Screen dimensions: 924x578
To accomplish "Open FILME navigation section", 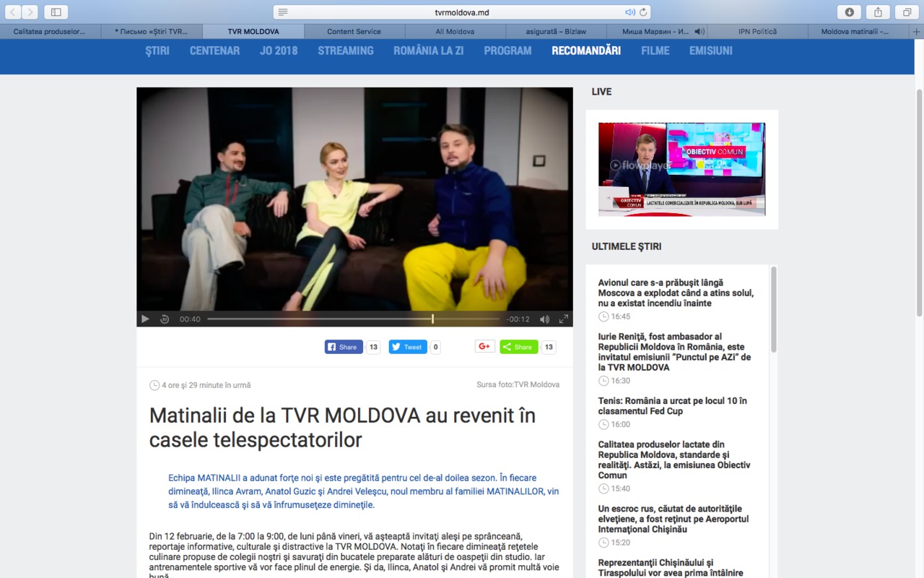I will [x=655, y=51].
